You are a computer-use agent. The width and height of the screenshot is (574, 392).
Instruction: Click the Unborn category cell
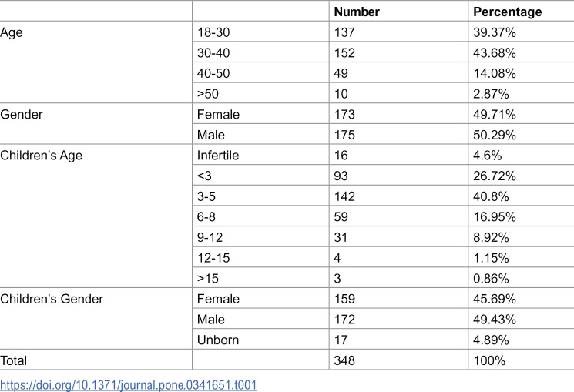click(218, 340)
